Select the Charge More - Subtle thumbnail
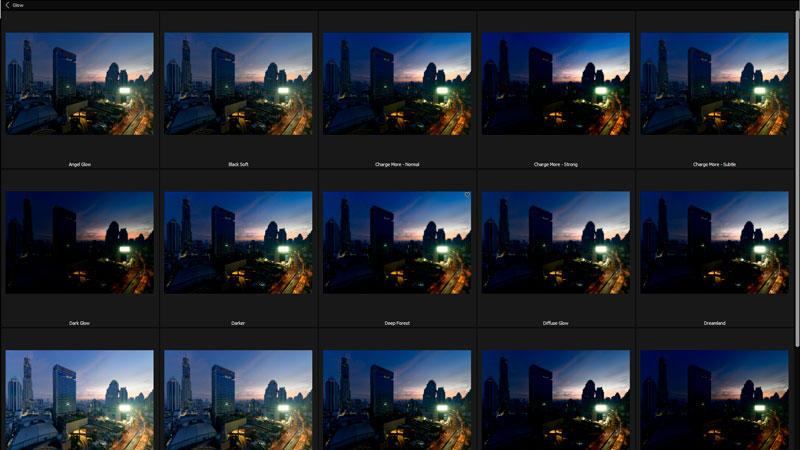This screenshot has width=800, height=450. coord(714,84)
